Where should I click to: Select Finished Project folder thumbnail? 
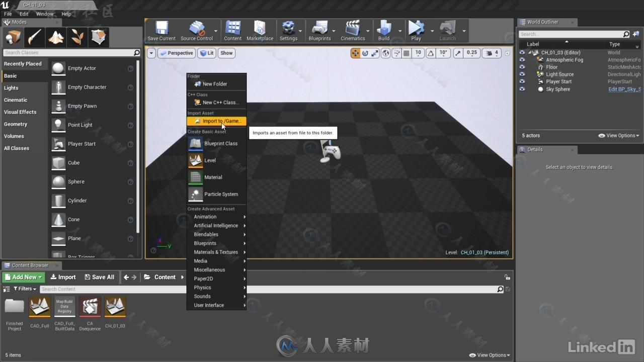tap(14, 307)
